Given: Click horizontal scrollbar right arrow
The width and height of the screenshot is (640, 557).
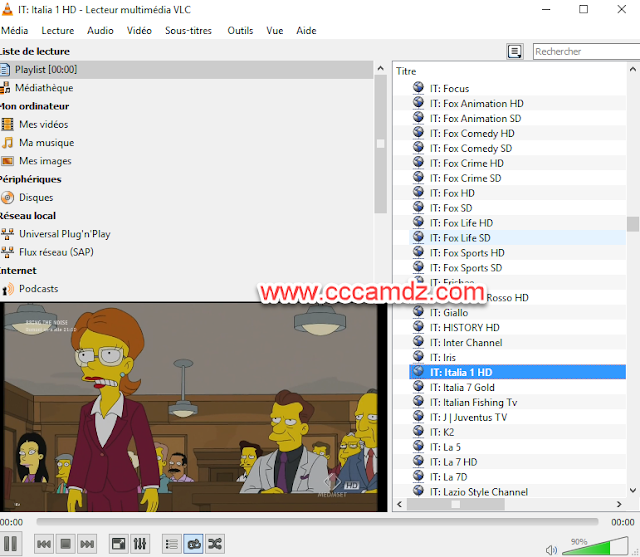Looking at the screenshot, I should coord(619,504).
